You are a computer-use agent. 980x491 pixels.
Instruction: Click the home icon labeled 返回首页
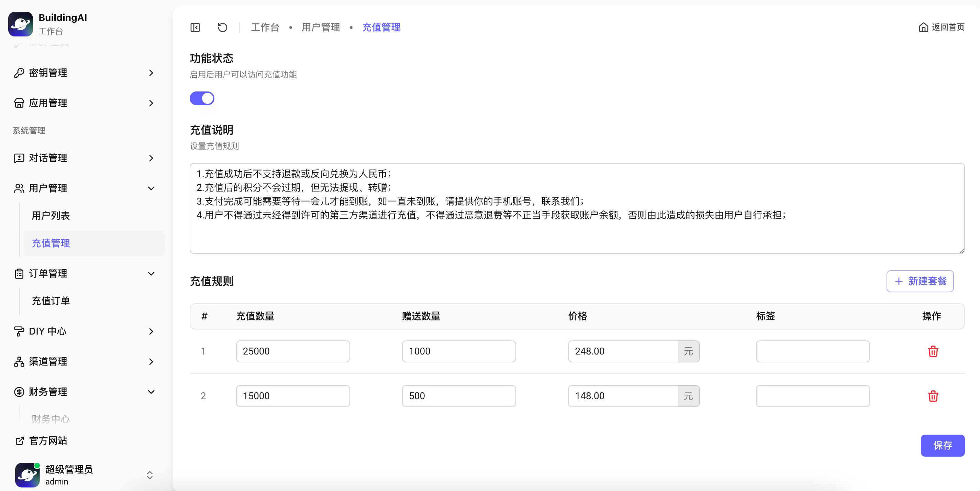[923, 28]
